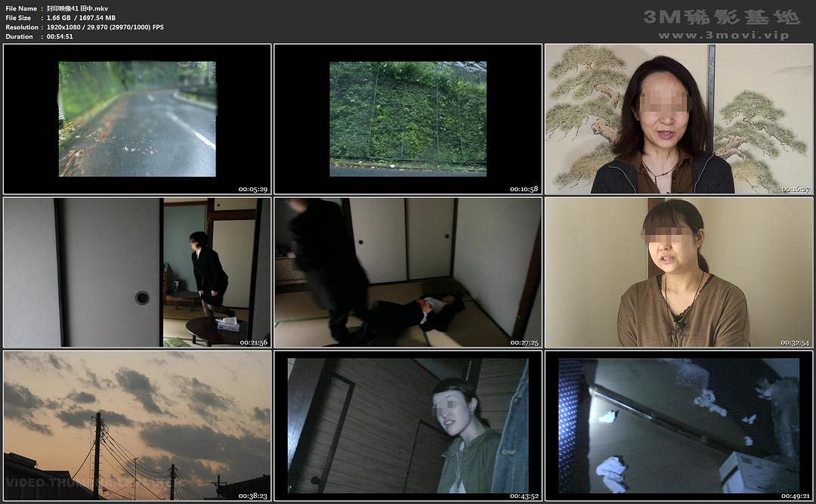Click the 00:32:54 timestamp label
Image resolution: width=816 pixels, height=504 pixels.
(x=795, y=342)
